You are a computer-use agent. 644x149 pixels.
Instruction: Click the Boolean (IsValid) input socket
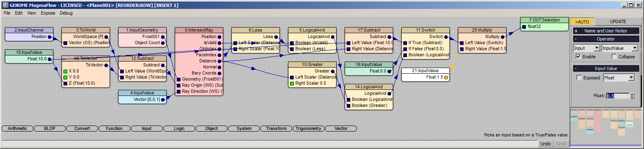(292, 43)
